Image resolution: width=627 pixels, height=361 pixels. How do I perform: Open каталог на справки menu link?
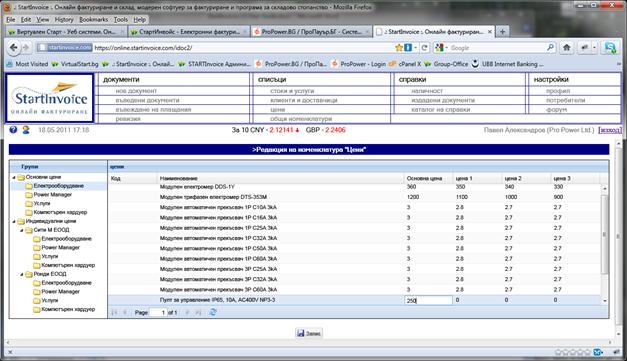click(x=441, y=110)
